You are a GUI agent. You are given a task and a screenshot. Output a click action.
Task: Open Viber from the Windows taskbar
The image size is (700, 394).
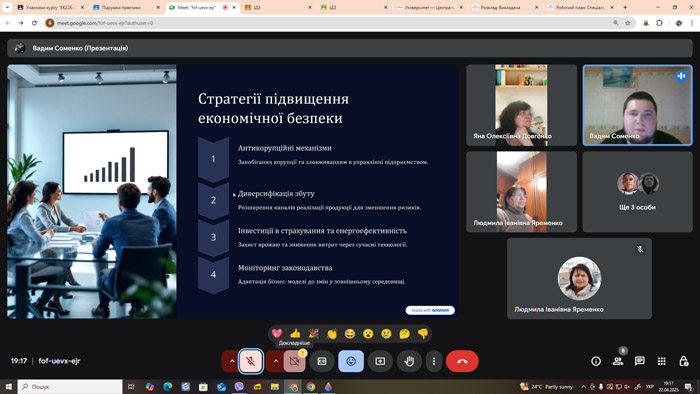coord(239,386)
